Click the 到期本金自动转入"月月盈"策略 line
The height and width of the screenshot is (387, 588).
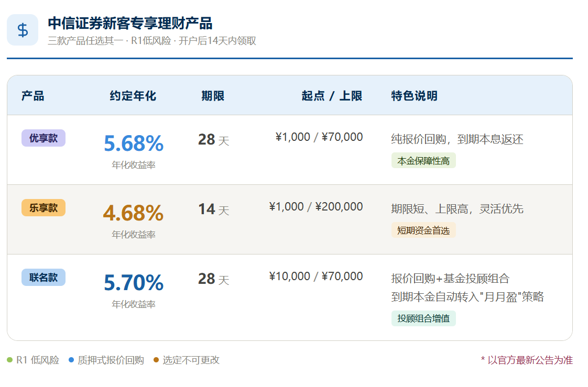click(x=467, y=297)
